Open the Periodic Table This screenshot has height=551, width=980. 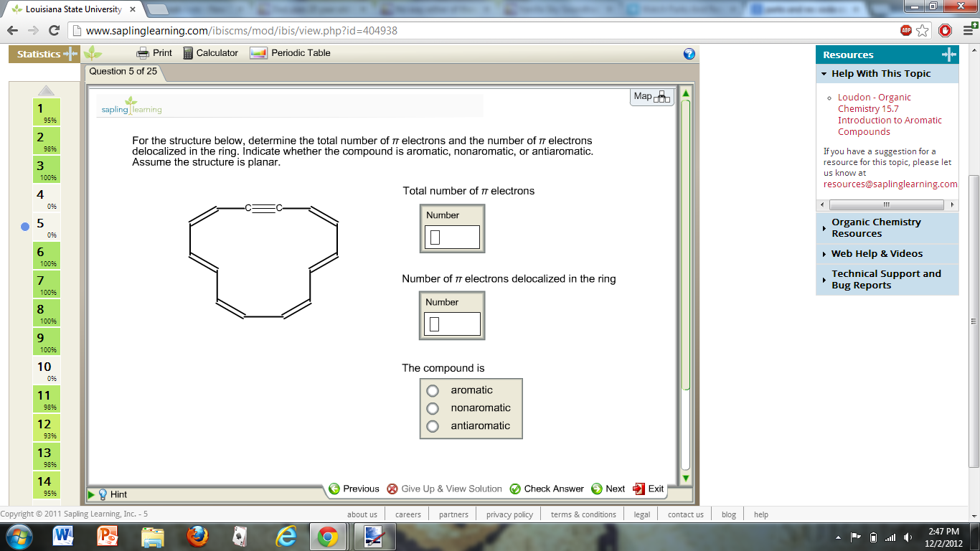(x=290, y=53)
